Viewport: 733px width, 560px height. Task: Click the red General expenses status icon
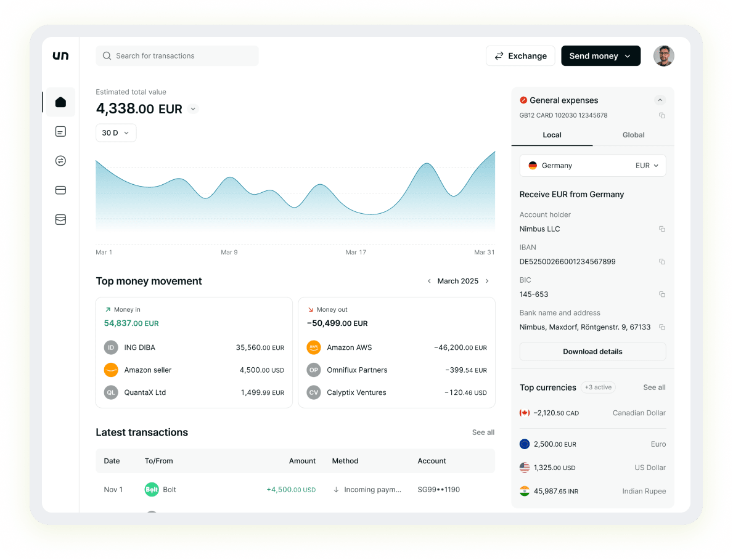point(523,100)
